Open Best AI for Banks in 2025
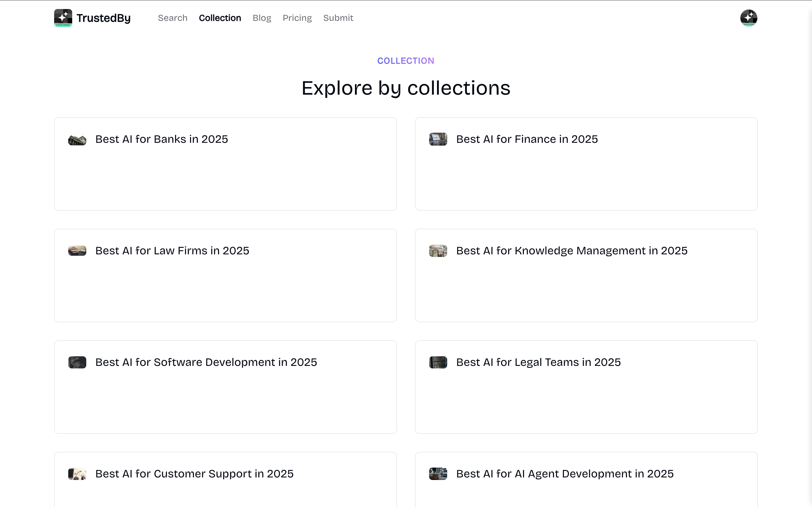The height and width of the screenshot is (507, 812). [x=161, y=139]
